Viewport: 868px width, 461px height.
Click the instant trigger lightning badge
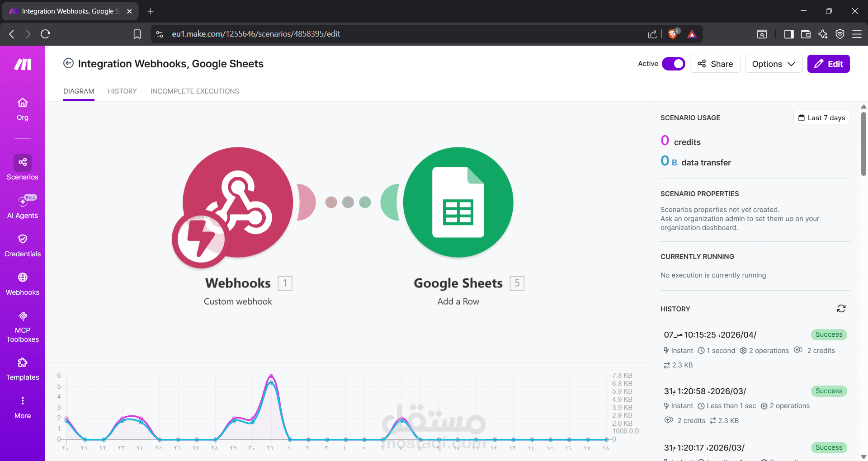[x=201, y=240]
